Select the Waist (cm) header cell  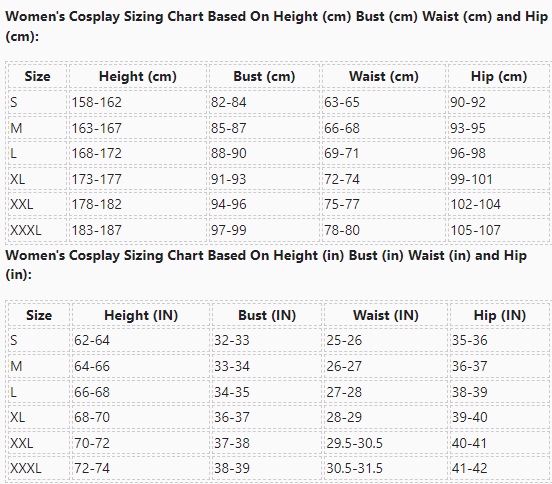384,76
